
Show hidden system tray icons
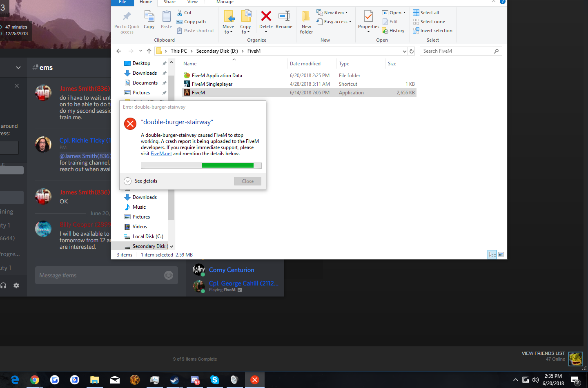click(516, 380)
